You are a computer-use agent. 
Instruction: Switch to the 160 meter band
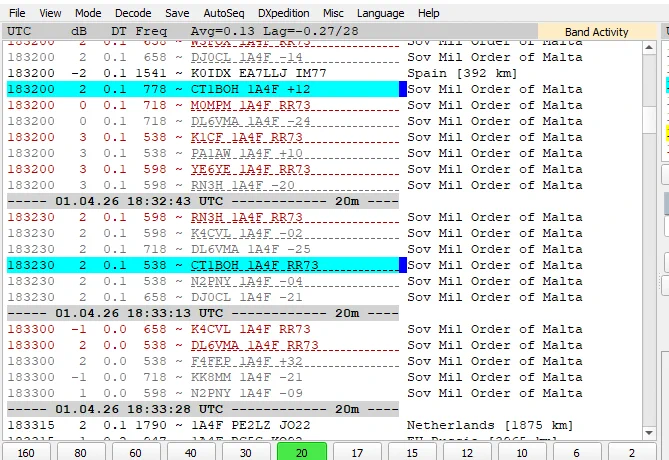26,452
